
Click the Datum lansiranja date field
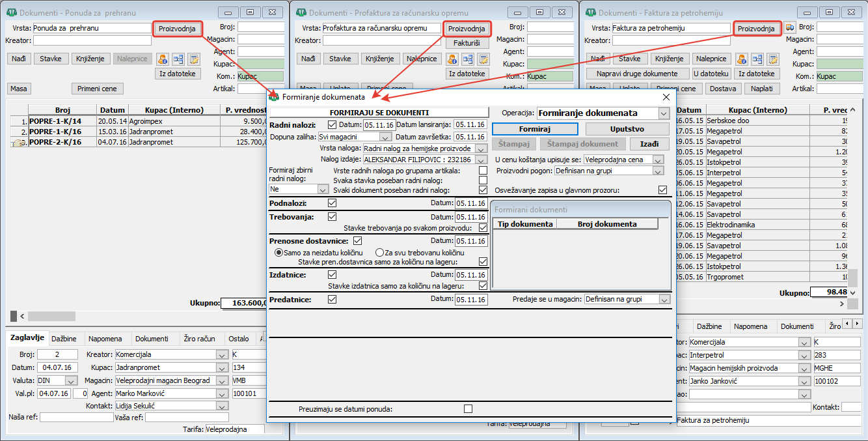tap(470, 125)
